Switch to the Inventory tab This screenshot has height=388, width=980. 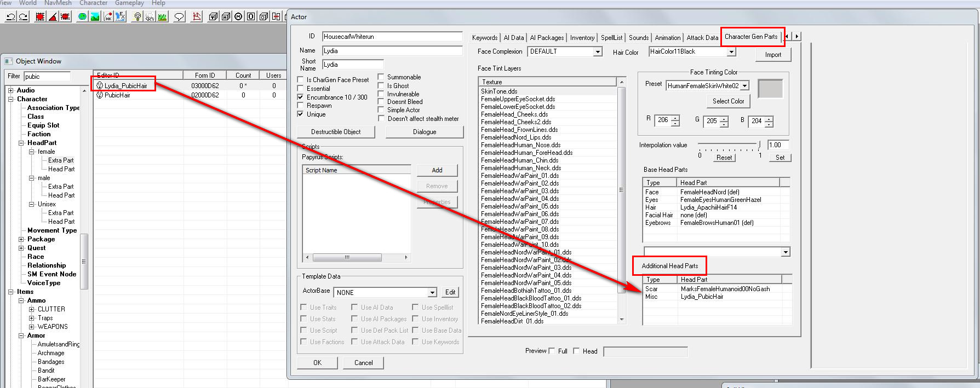pos(582,38)
